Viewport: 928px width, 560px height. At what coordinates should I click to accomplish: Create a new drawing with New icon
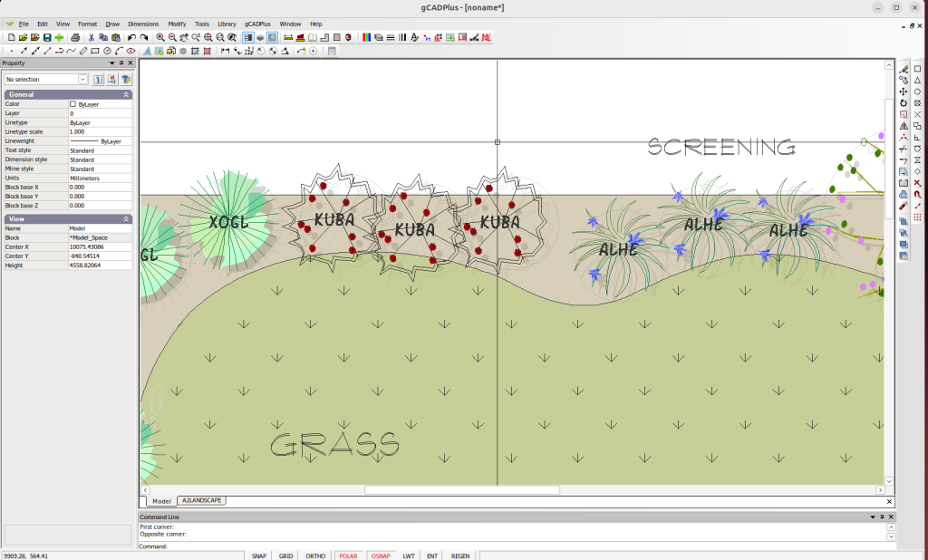click(x=11, y=37)
